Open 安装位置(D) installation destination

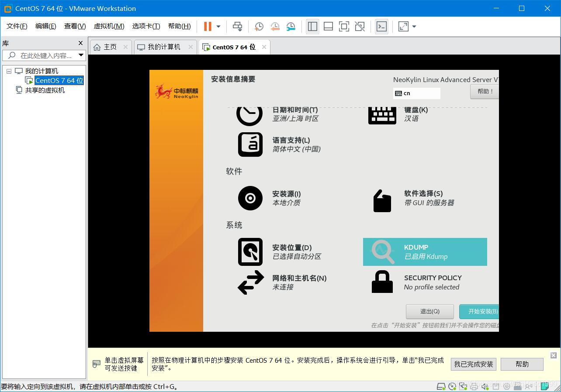(280, 252)
